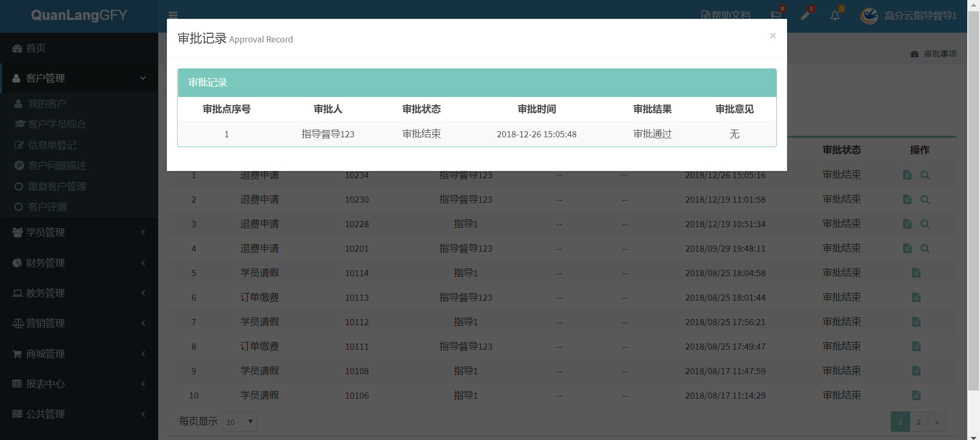Open 我的客户 in the sidebar
980x440 pixels.
click(47, 104)
